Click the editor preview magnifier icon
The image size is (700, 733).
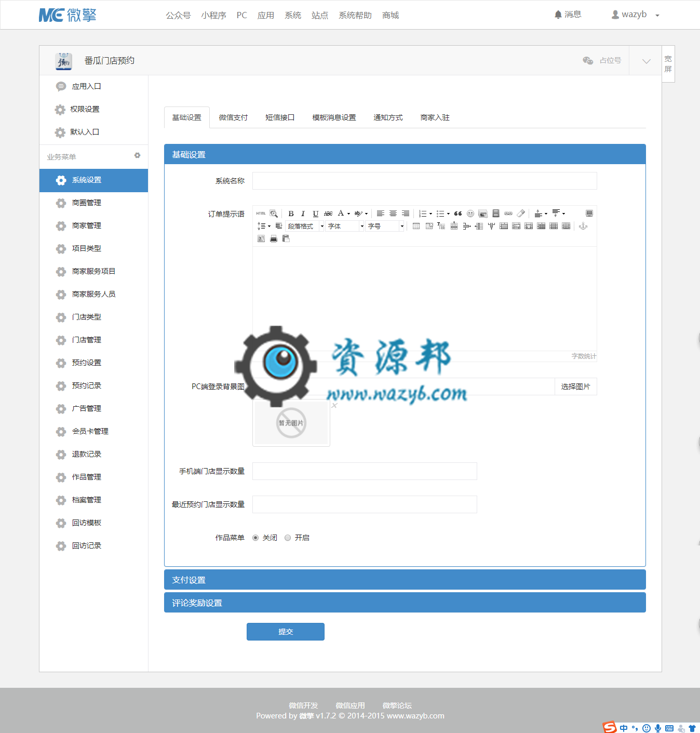pyautogui.click(x=274, y=214)
